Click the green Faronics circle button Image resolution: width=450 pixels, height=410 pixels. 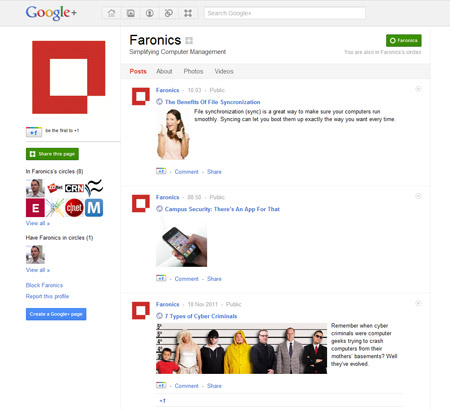(x=404, y=40)
